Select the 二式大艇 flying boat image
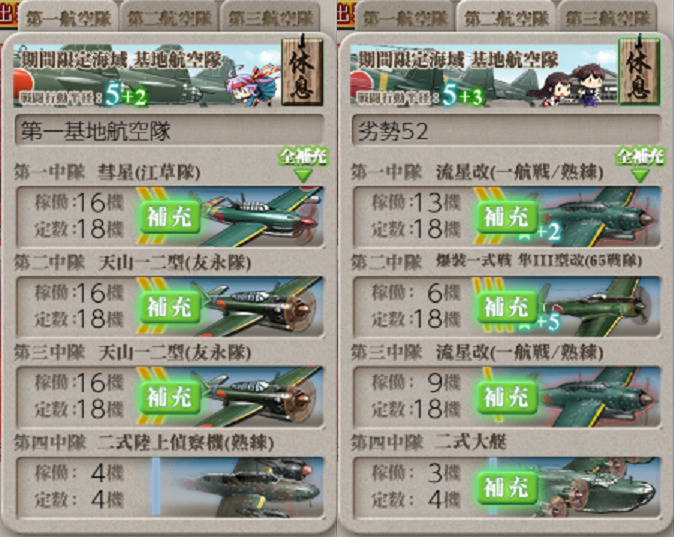 (598, 487)
